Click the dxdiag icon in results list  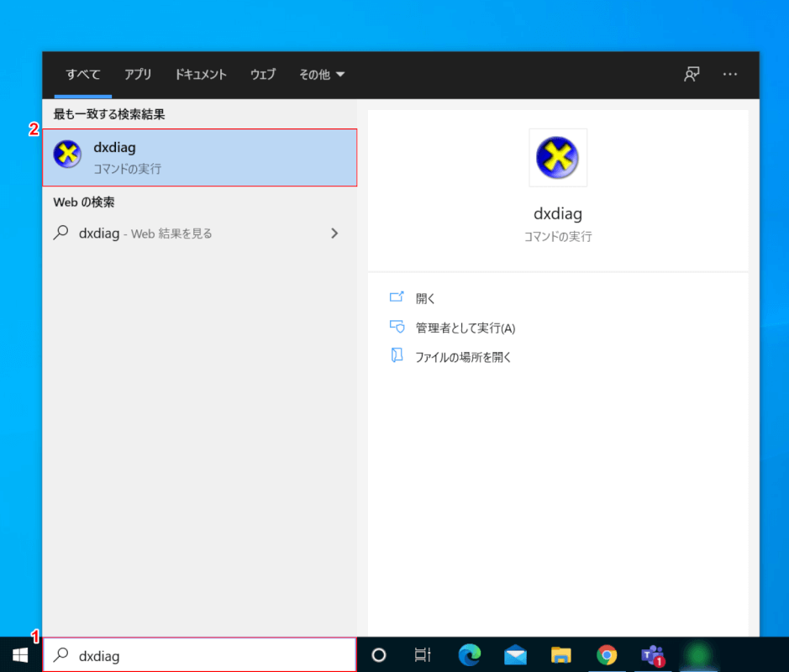(67, 154)
